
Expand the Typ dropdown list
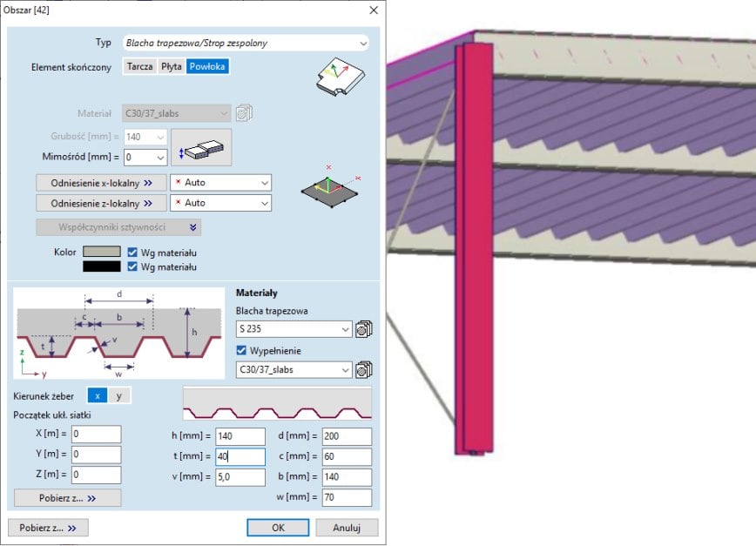[x=363, y=42]
